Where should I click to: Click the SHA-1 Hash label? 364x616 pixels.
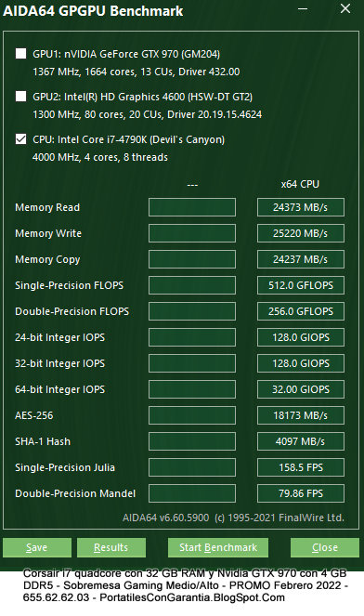[x=43, y=441]
